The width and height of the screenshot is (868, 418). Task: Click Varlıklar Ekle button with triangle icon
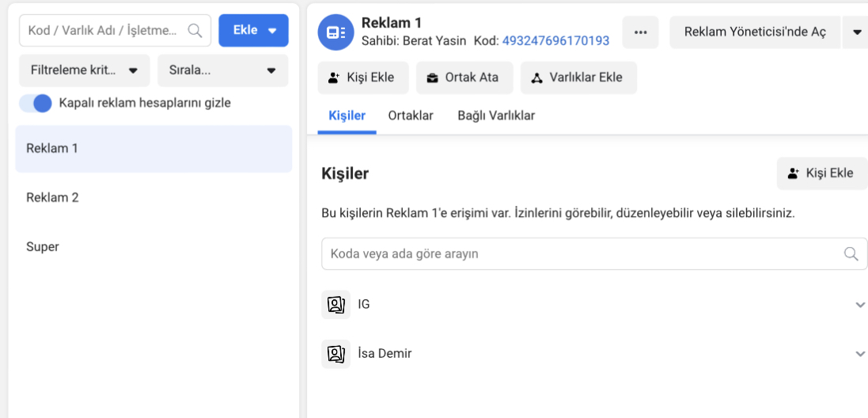point(578,78)
